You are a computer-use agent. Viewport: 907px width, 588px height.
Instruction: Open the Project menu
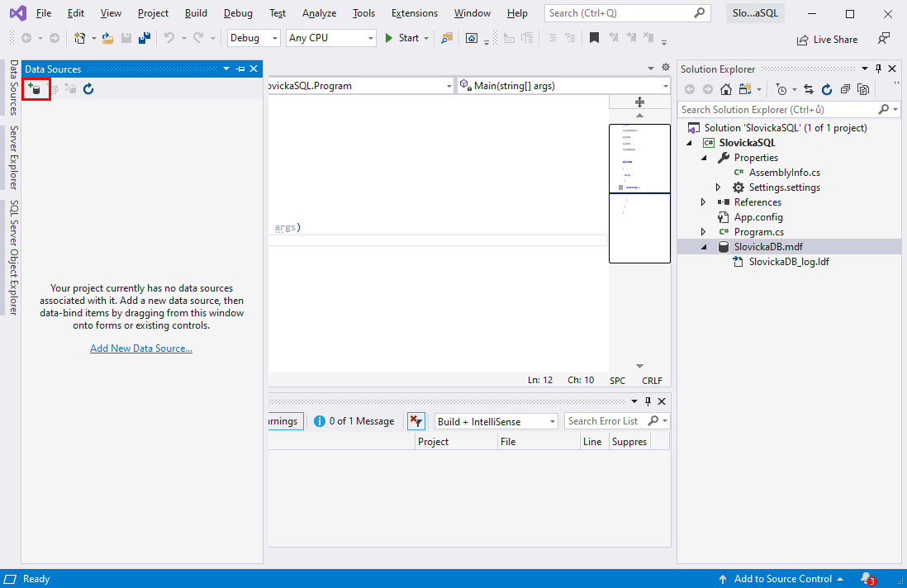pyautogui.click(x=153, y=12)
